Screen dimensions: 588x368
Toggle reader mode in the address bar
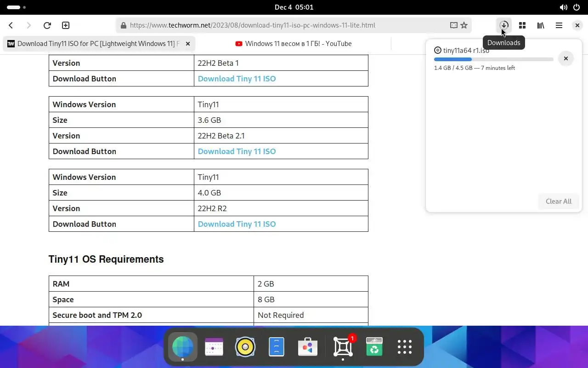[453, 25]
